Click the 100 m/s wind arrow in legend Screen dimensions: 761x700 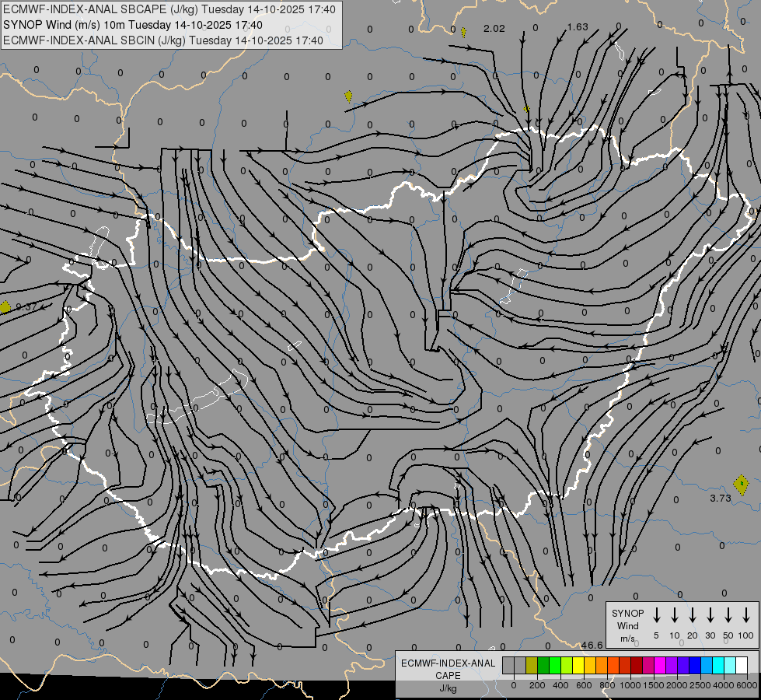point(746,615)
